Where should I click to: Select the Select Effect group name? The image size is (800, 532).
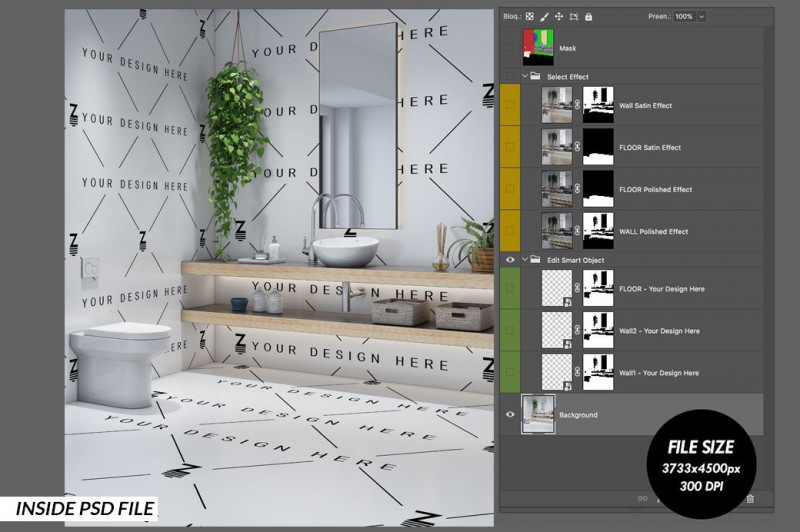(x=568, y=77)
